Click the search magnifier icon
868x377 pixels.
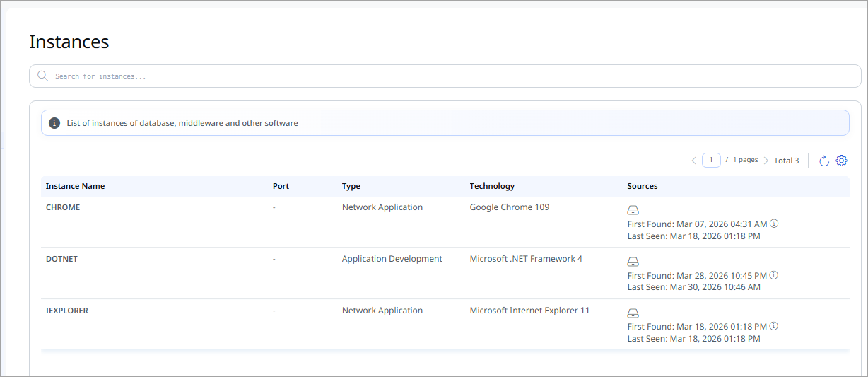tap(42, 76)
